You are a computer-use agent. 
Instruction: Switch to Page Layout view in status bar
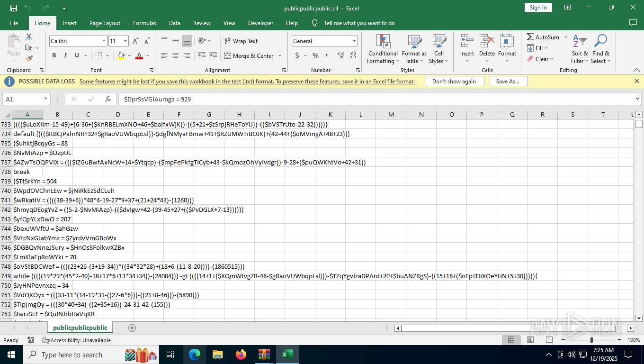pos(530,340)
